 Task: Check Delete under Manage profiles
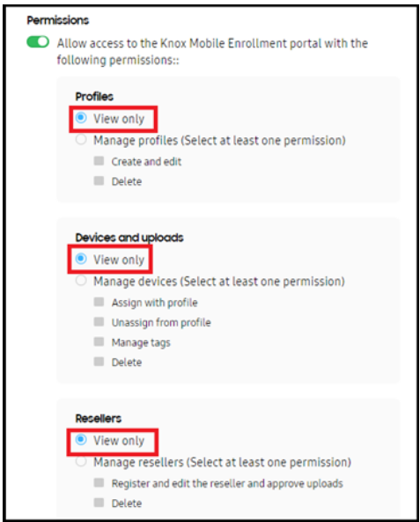(x=99, y=180)
